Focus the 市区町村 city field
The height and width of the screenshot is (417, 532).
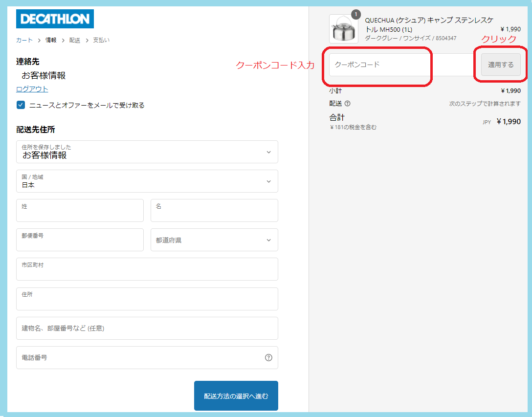pyautogui.click(x=147, y=269)
